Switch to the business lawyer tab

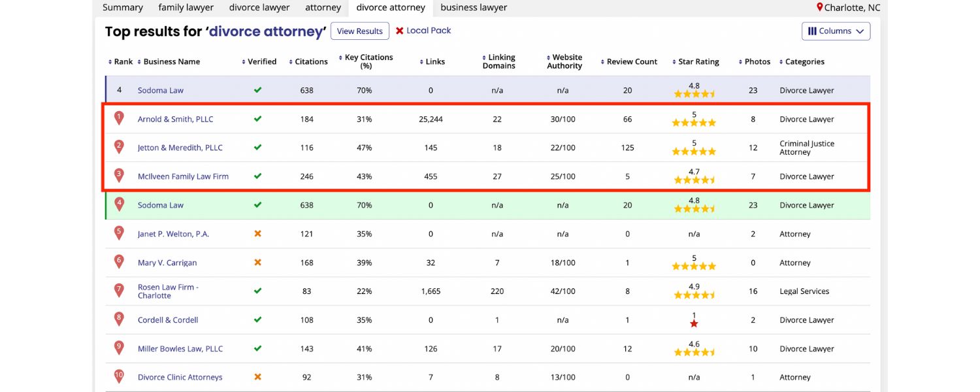point(474,7)
